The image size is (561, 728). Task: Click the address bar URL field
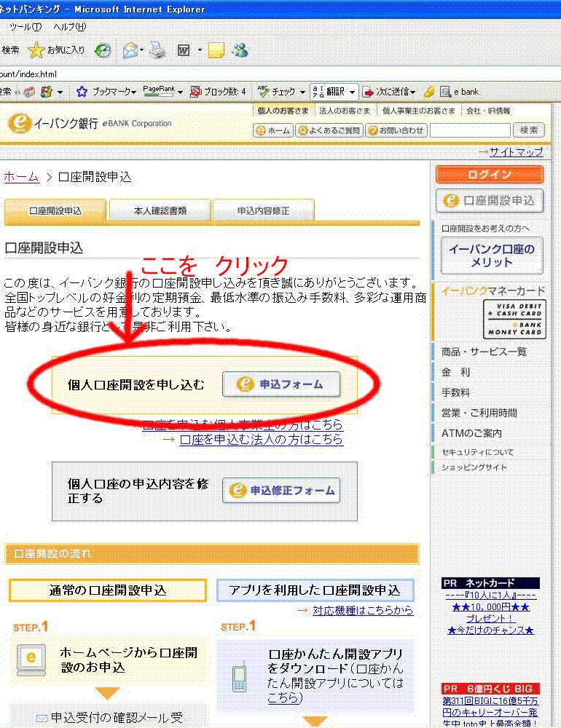coord(279,74)
